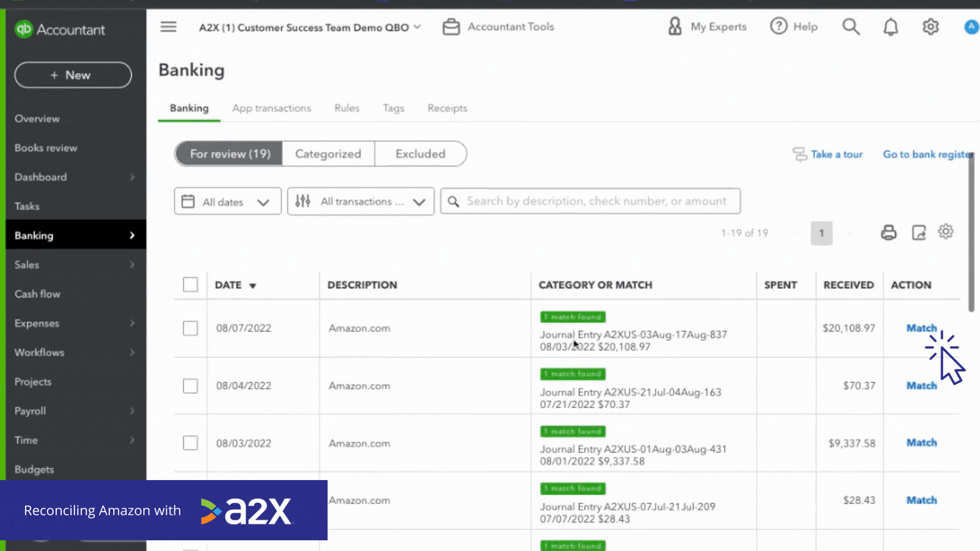Click the Search icon
The height and width of the screenshot is (551, 980).
(x=852, y=26)
